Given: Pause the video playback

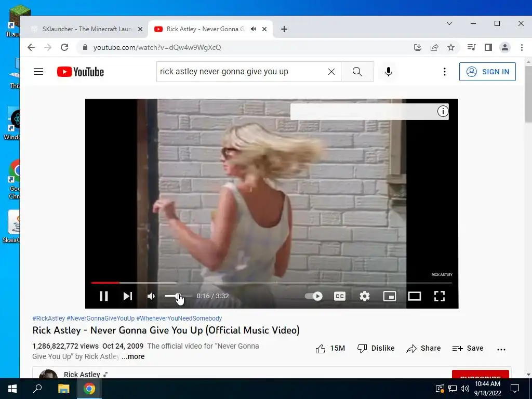Looking at the screenshot, I should coord(104,296).
